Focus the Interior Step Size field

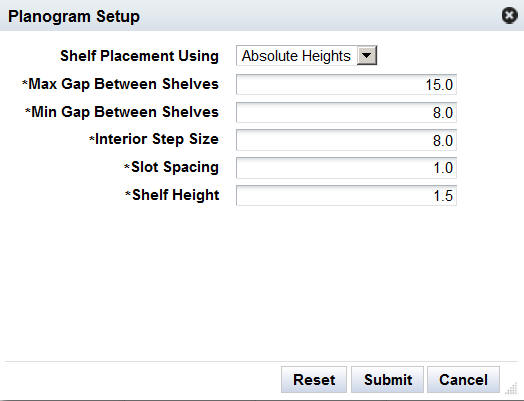coord(346,140)
